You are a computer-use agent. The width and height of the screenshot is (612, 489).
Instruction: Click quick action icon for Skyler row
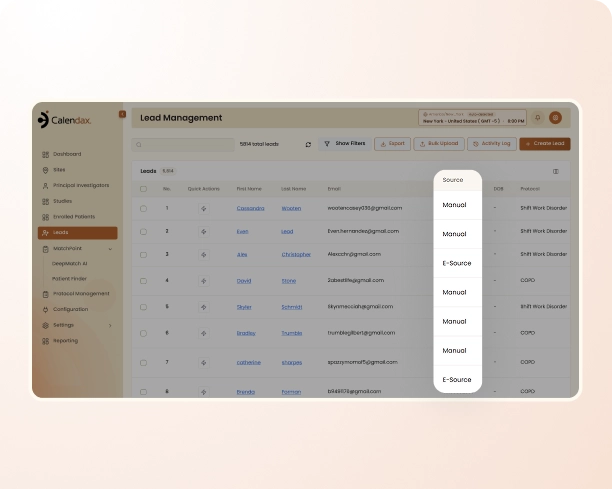204,307
